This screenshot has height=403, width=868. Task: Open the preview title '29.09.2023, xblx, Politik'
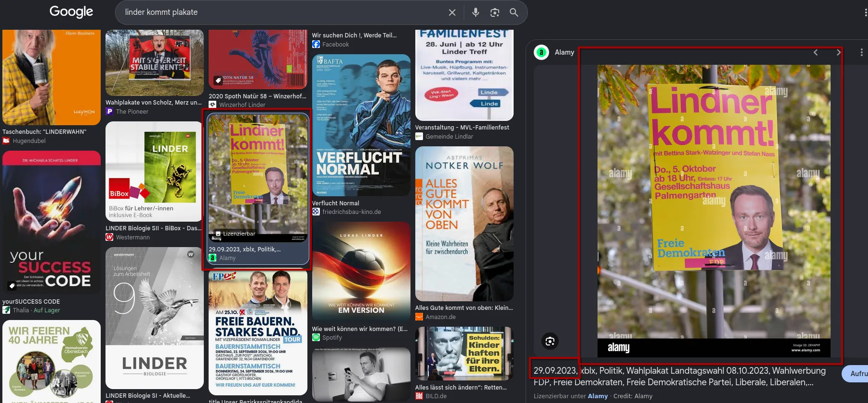(680, 376)
